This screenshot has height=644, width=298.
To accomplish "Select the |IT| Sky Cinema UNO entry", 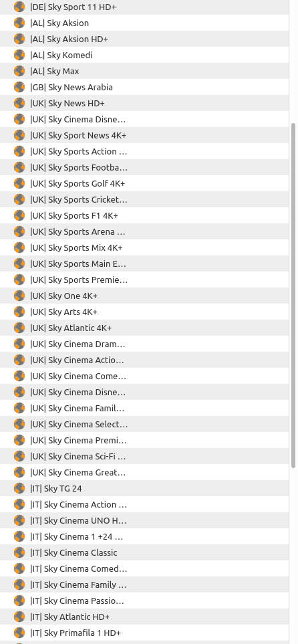I will coord(144,520).
